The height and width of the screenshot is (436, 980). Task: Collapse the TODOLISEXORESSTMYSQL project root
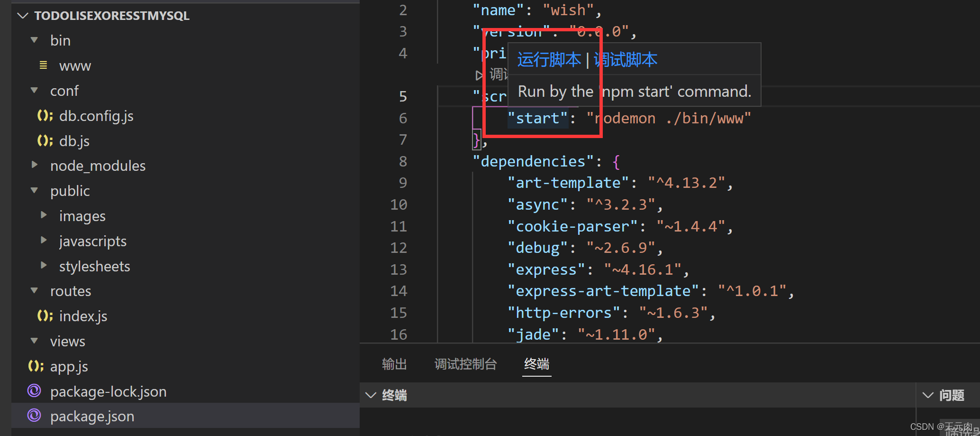coord(22,16)
